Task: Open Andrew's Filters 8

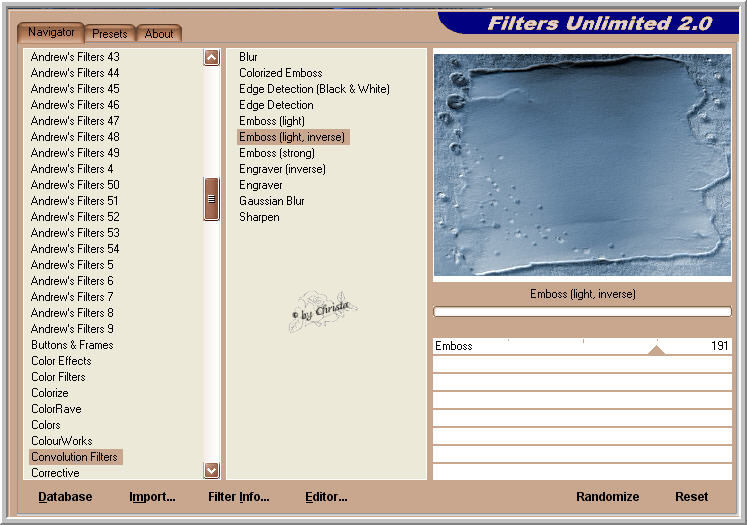Action: [x=72, y=313]
